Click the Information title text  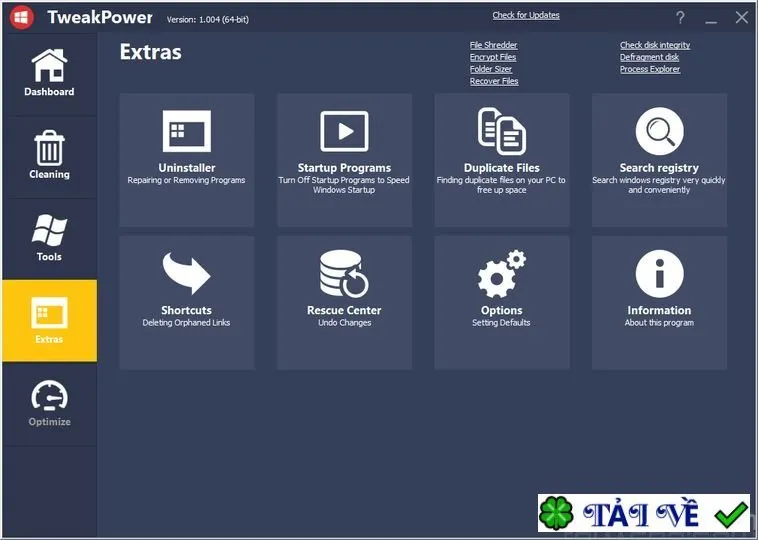659,310
